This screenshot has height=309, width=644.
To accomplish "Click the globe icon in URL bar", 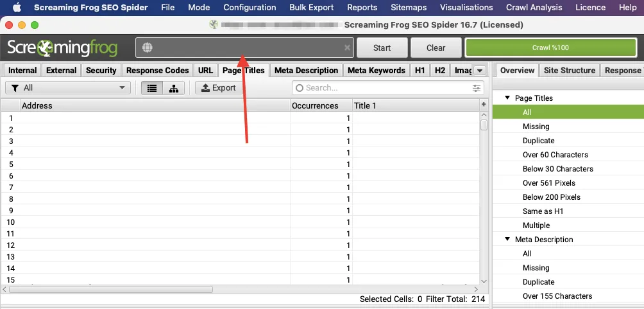I will coord(147,48).
